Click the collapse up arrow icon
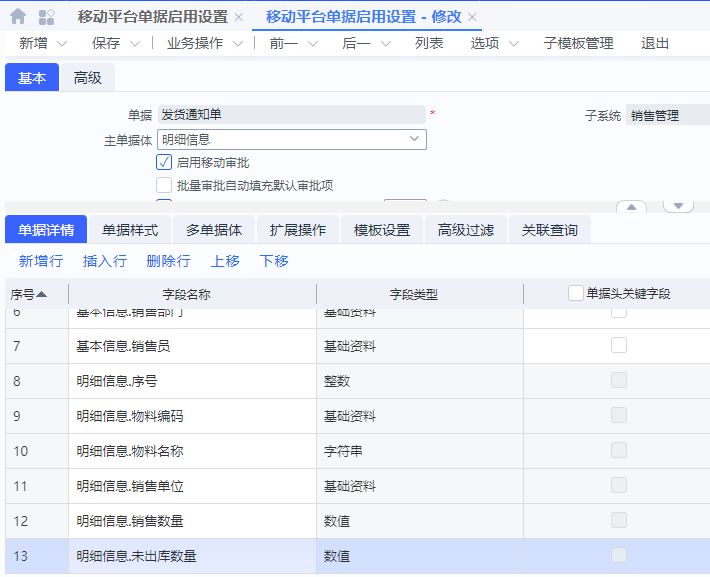Screen dimensions: 710x577 pos(630,207)
